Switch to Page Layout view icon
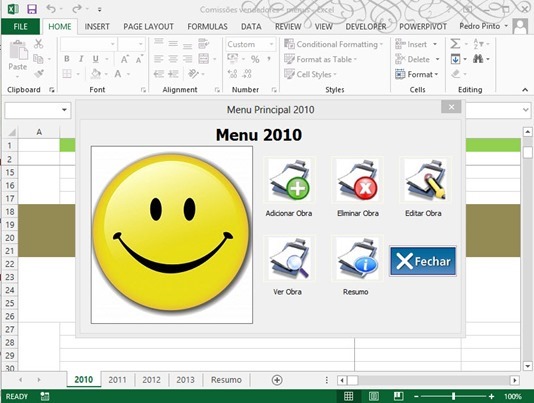The width and height of the screenshot is (534, 403). [x=374, y=396]
